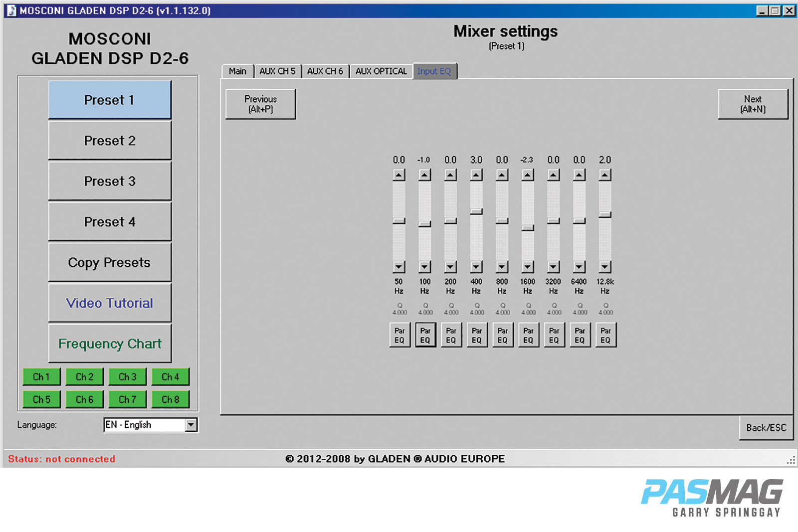Decrease 6400 Hz gain with down arrow
This screenshot has width=798, height=532.
579,267
